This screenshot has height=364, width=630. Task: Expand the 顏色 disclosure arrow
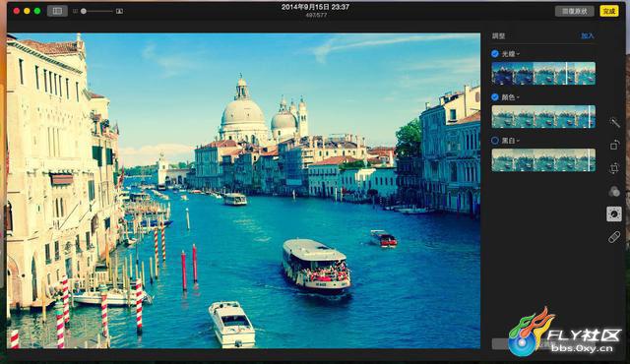click(x=518, y=97)
